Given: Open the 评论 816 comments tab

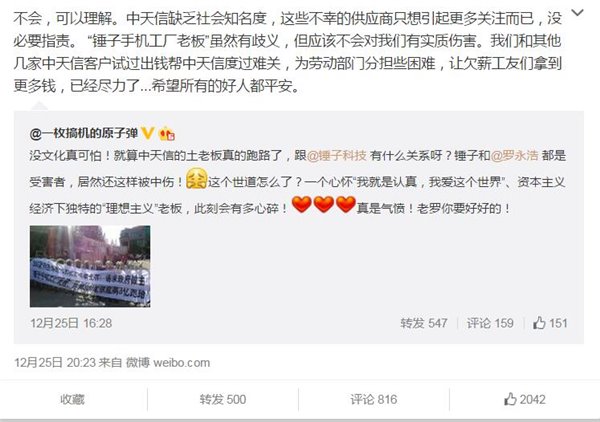Looking at the screenshot, I should pos(374,399).
